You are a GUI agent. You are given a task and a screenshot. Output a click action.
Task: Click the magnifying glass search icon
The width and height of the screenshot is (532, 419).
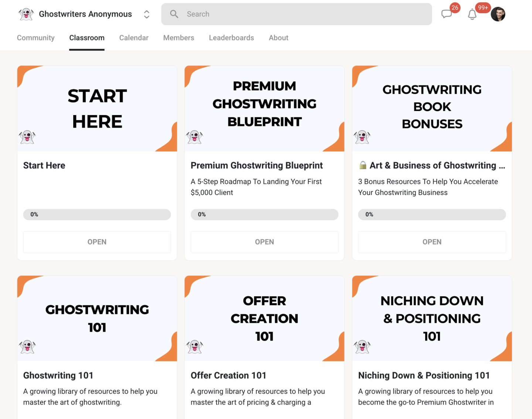click(174, 14)
